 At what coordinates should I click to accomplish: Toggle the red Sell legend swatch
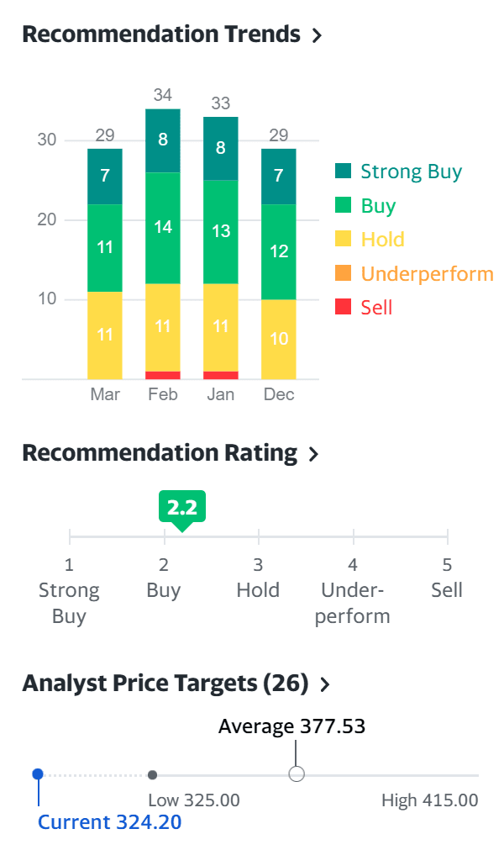click(x=343, y=307)
